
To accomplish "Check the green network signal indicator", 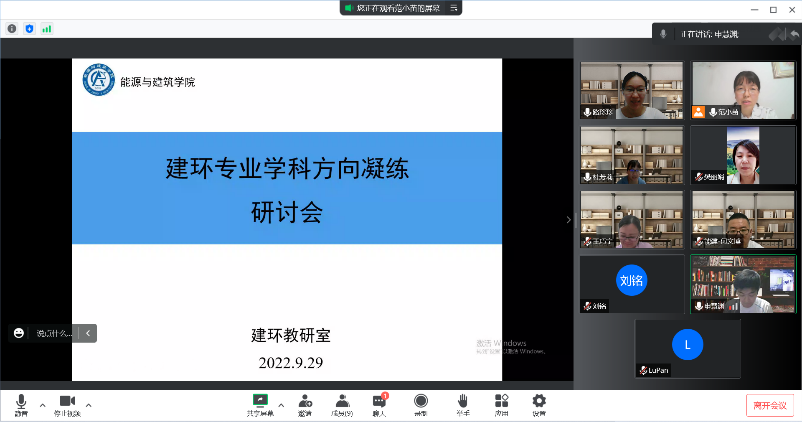I will (46, 29).
